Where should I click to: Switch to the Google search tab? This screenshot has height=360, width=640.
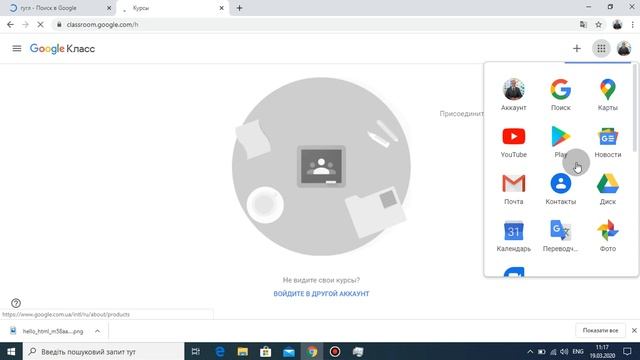point(57,8)
